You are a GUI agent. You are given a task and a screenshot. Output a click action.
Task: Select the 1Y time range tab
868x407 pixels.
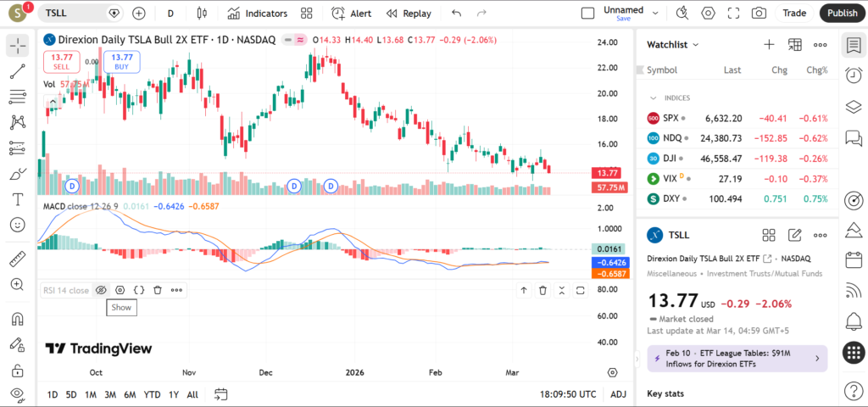click(174, 394)
